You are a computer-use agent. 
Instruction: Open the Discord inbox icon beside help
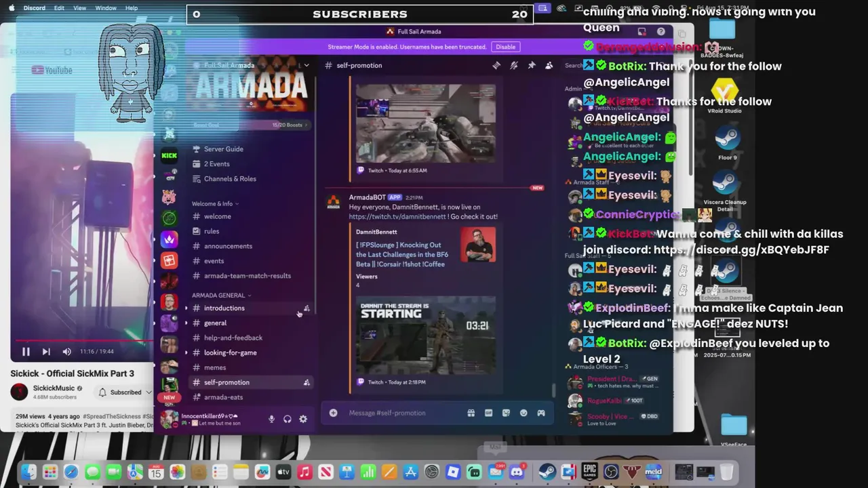pos(642,32)
